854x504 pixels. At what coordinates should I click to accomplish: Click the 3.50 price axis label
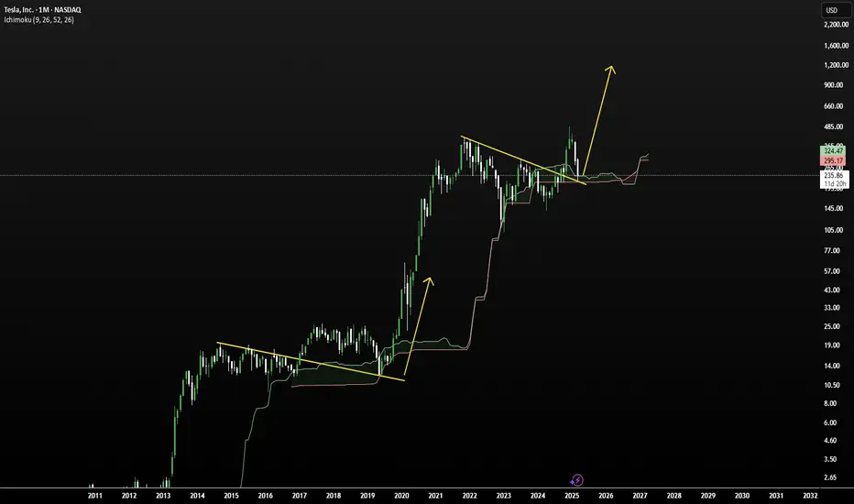click(830, 459)
